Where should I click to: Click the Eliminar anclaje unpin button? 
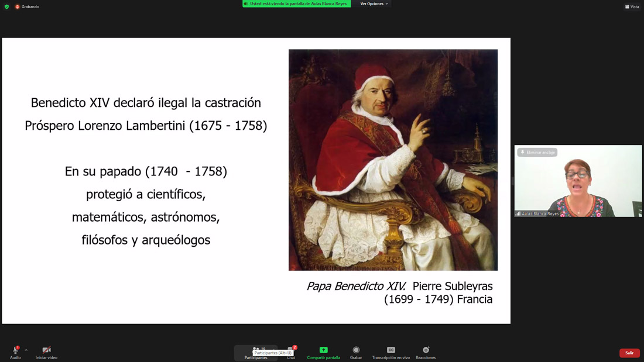pyautogui.click(x=537, y=152)
